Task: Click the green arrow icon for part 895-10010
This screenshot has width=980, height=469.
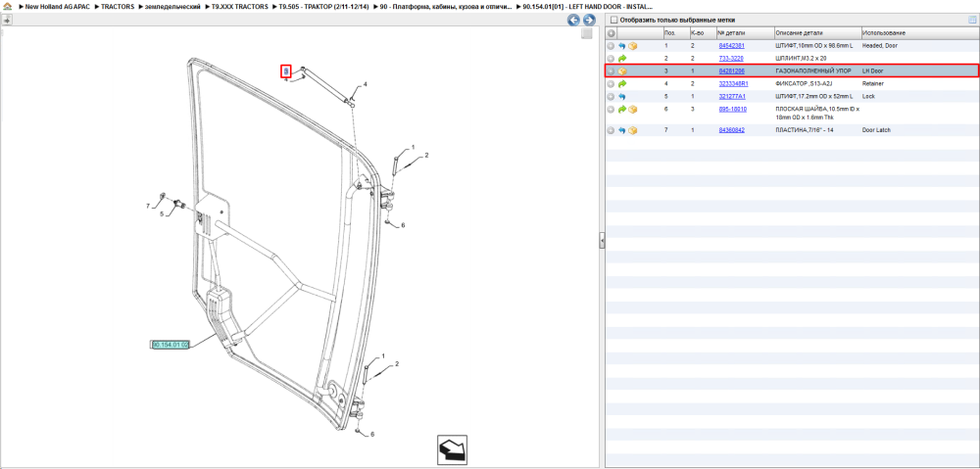Action: (622, 110)
